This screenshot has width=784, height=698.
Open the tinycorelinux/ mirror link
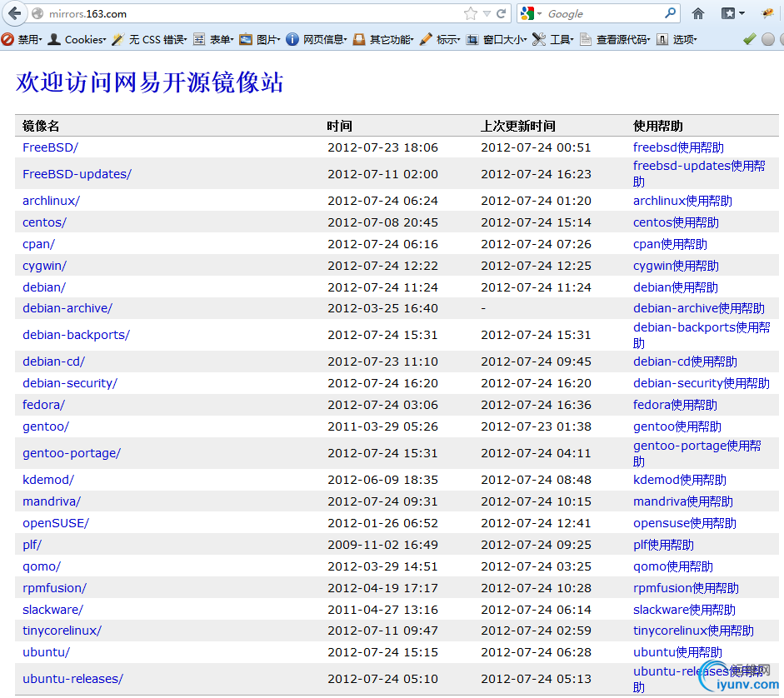(x=62, y=631)
